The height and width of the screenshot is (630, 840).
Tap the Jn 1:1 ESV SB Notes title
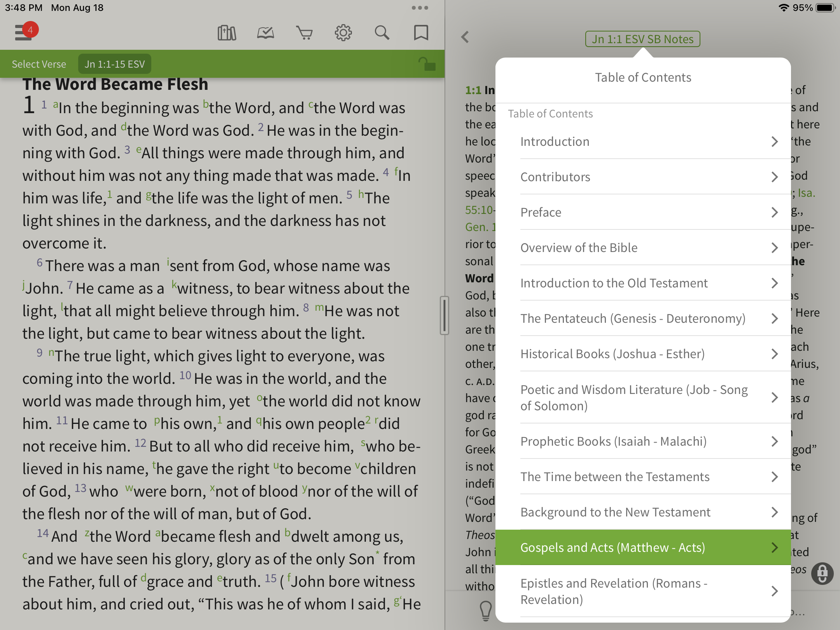(x=642, y=39)
